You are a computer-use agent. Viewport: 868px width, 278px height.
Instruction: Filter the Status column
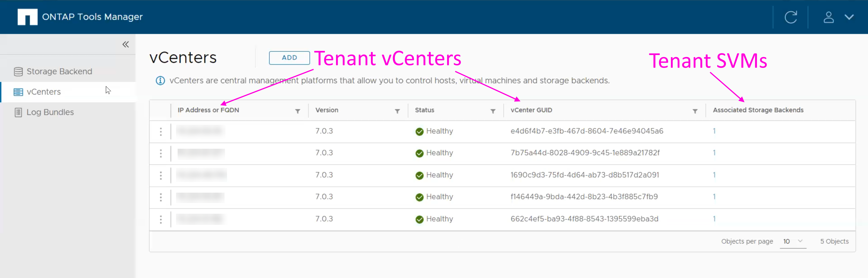[x=493, y=111]
